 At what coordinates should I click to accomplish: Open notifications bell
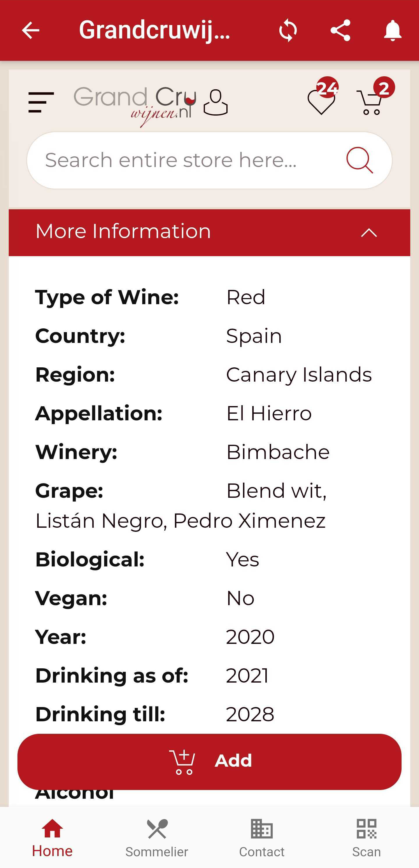(x=393, y=30)
